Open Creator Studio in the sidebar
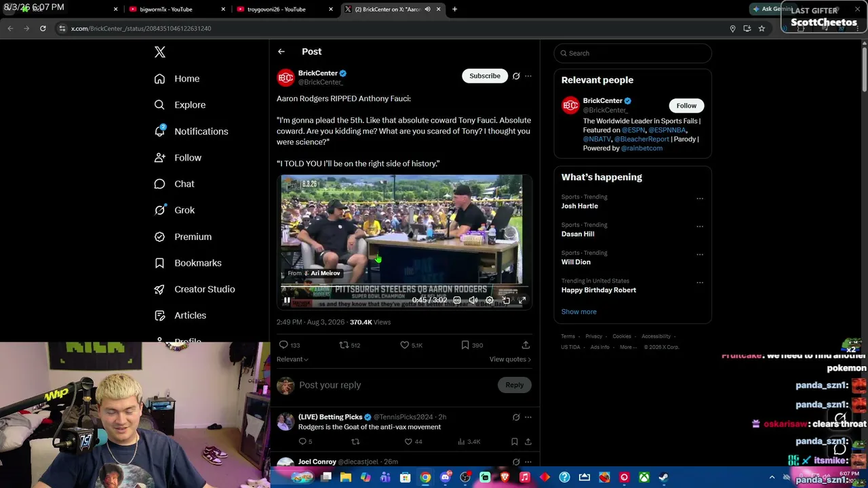Screen dimensions: 868x488 pyautogui.click(x=195, y=289)
